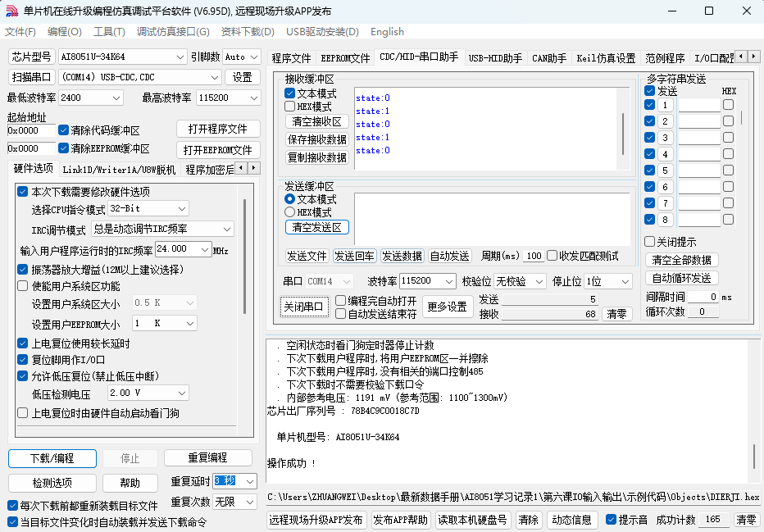764x532 pixels.
Task: Click 间隔时间 ms input field
Action: pos(703,297)
